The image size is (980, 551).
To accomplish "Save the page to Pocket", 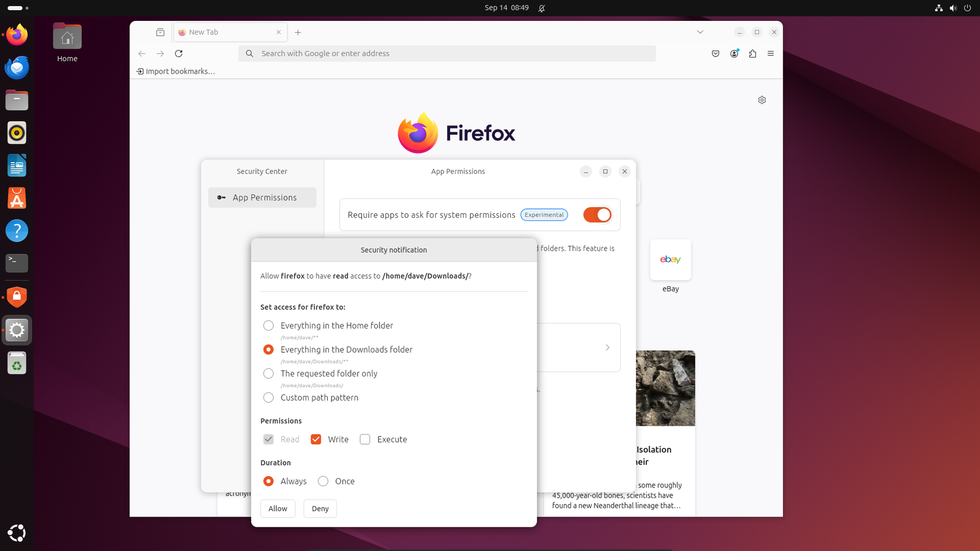I will point(715,53).
